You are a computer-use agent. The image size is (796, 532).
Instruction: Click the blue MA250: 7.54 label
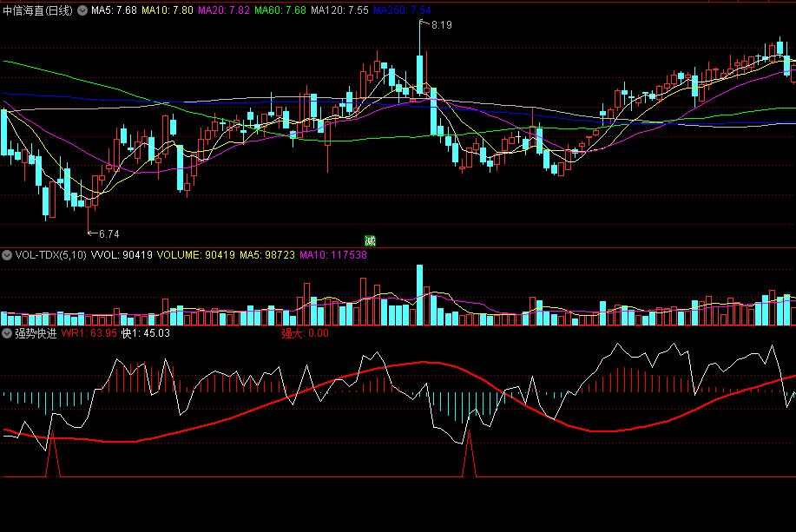402,10
